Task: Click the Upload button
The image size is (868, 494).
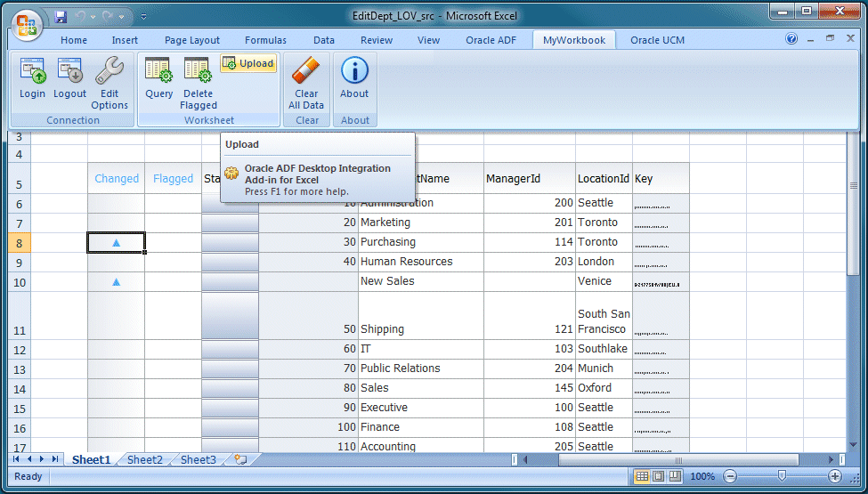Action: [248, 63]
